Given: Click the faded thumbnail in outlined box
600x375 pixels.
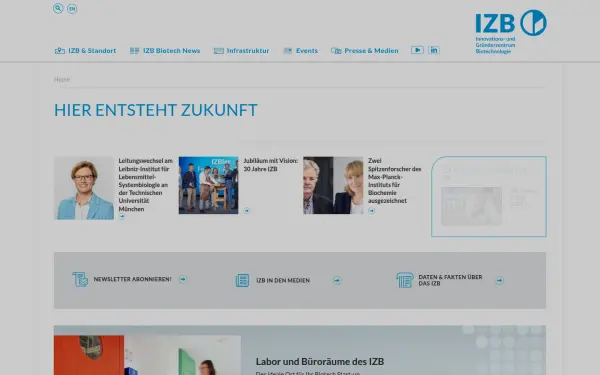Looking at the screenshot, I should [471, 206].
